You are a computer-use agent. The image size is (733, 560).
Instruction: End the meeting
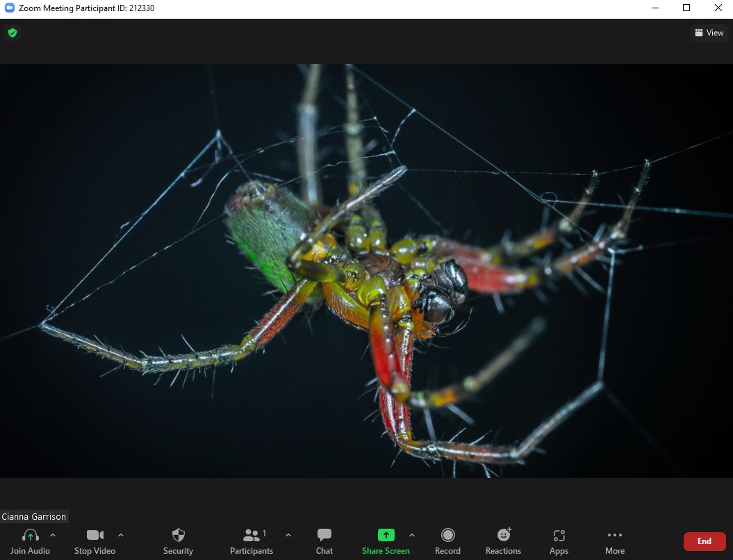click(x=704, y=541)
